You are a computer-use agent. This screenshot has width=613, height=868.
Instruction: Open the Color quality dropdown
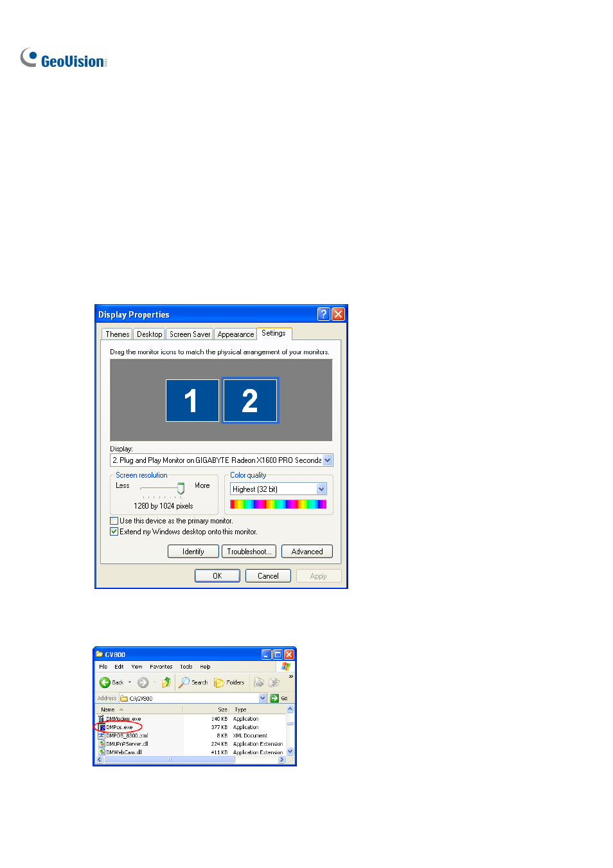(x=321, y=489)
